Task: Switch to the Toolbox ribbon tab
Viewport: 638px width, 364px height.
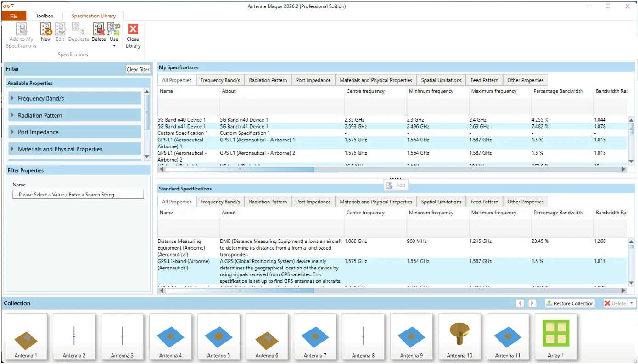Action: click(x=45, y=16)
